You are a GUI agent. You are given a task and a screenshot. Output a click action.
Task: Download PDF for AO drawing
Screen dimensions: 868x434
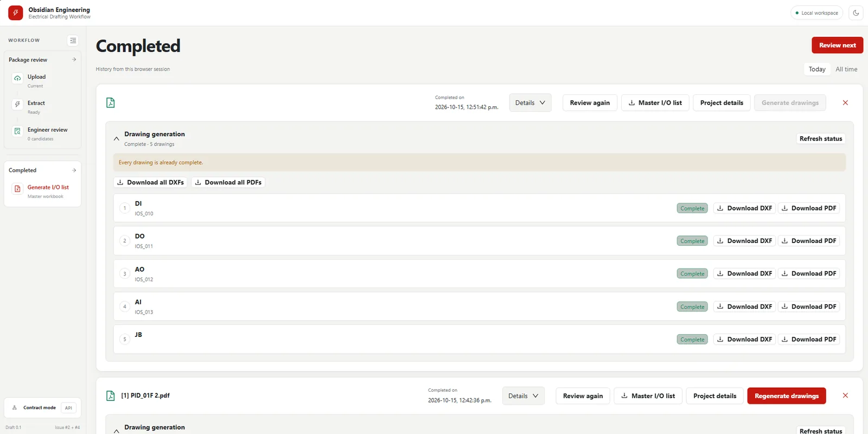pos(809,273)
